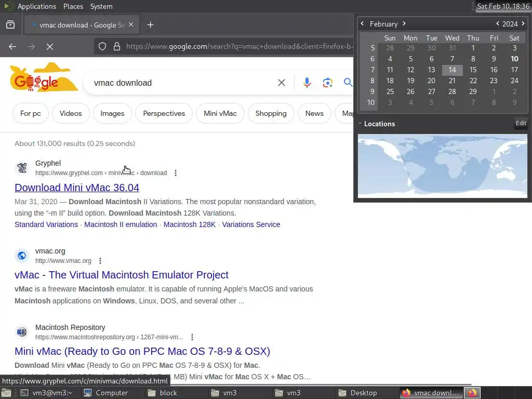Search by image with the lens icon

click(x=327, y=83)
